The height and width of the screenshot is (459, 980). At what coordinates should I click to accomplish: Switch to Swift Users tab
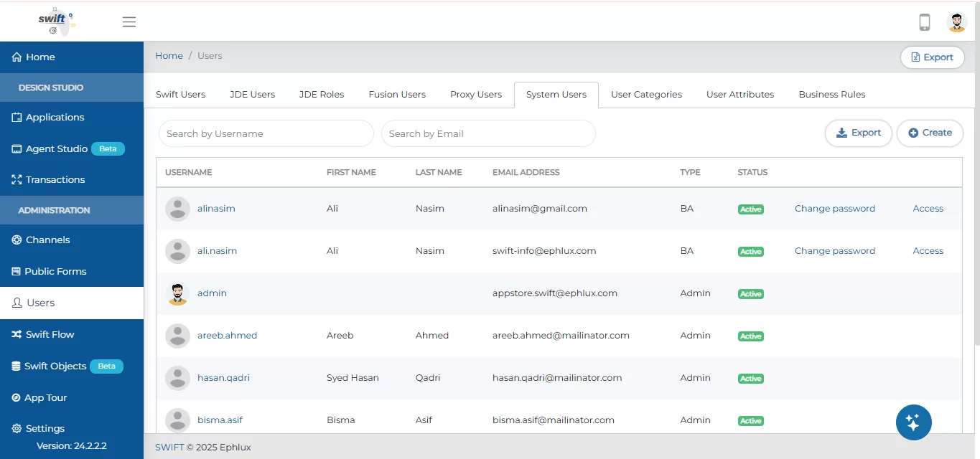click(180, 95)
